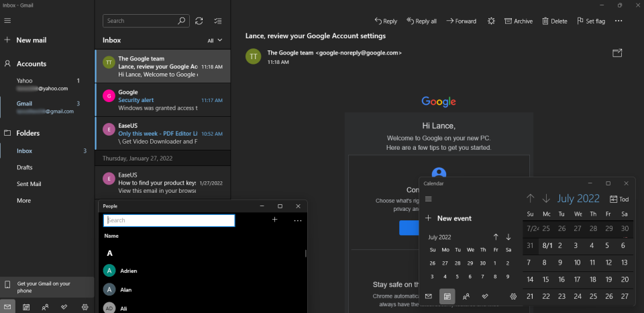Click Reply in the toolbar
This screenshot has width=644, height=313.
[x=386, y=21]
